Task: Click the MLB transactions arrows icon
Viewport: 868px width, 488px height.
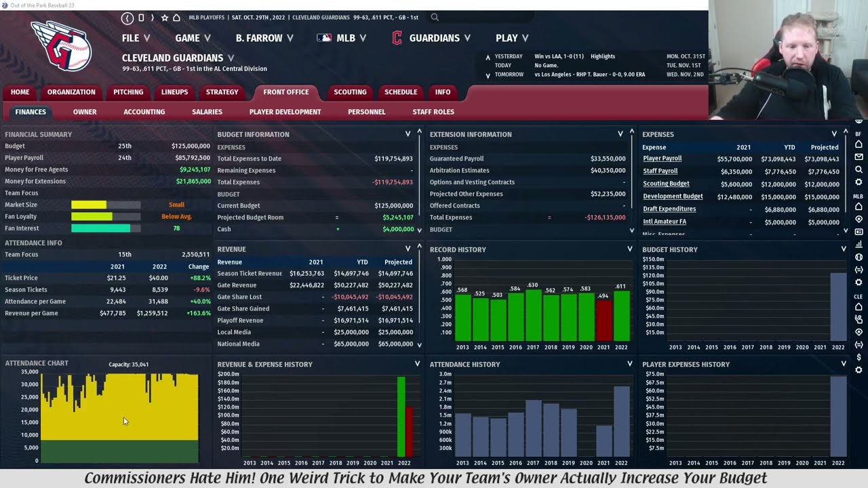Action: coord(859,270)
